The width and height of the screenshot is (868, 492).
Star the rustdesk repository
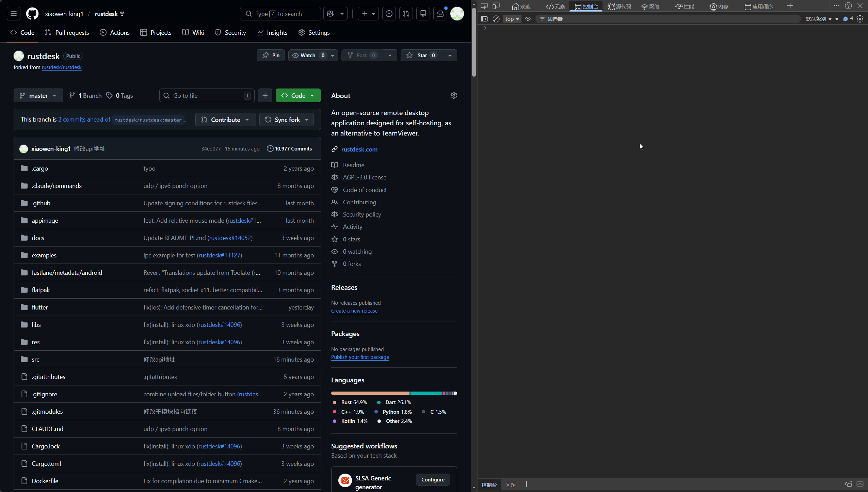point(421,55)
